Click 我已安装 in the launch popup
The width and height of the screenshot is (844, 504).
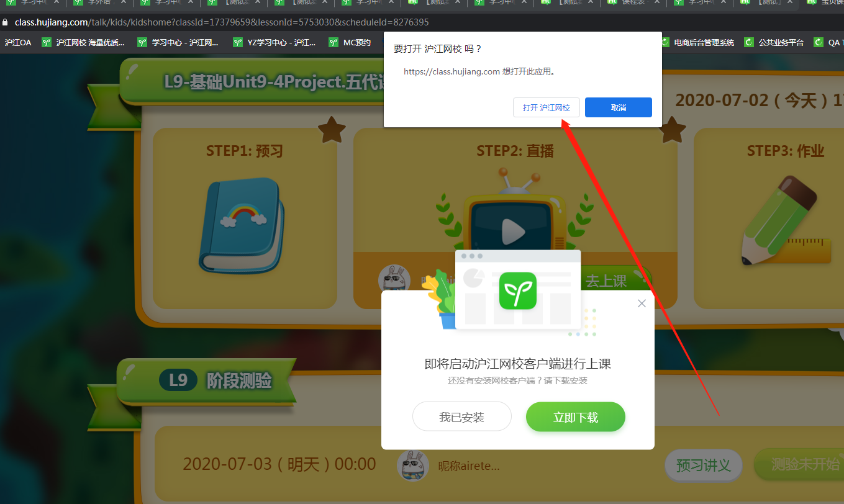click(x=461, y=416)
